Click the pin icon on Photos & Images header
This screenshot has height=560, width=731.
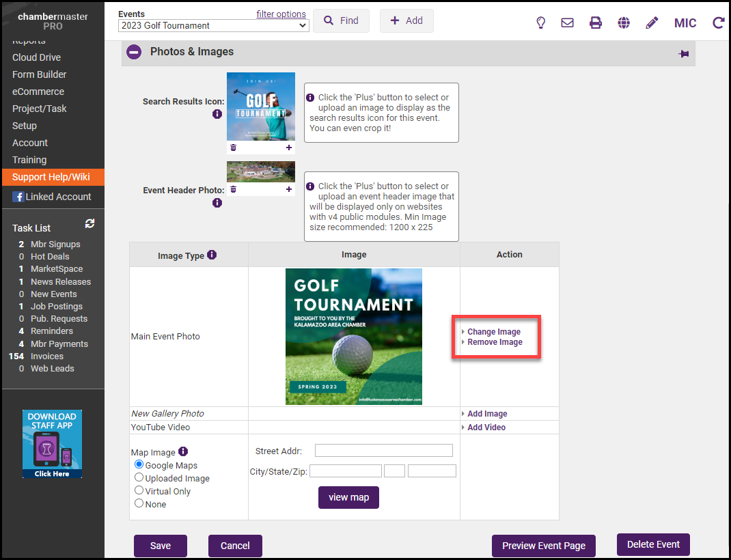tap(683, 54)
